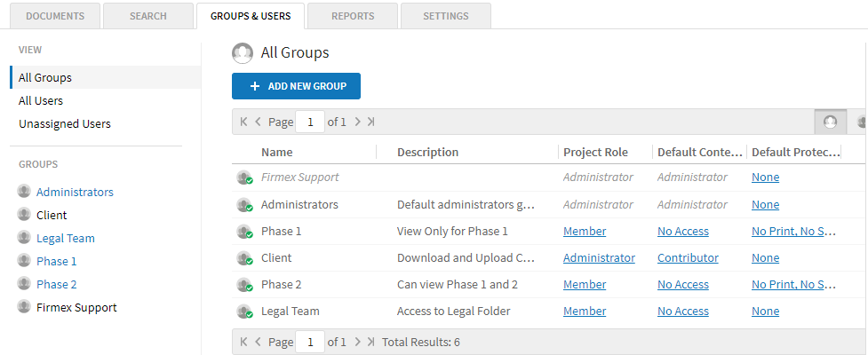Change Phase 1 No Access content role
Screen dimensions: 868x355
[682, 231]
